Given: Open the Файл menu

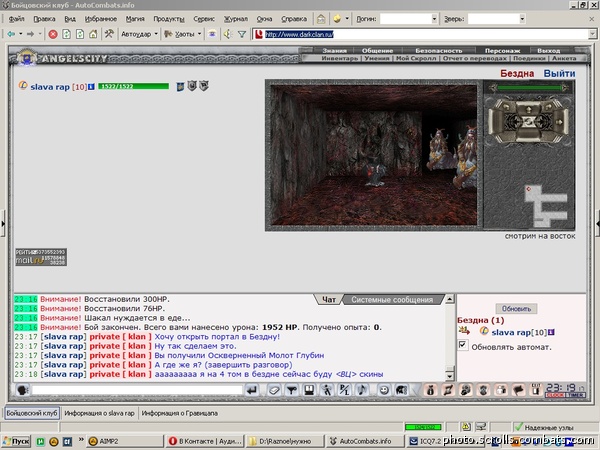Looking at the screenshot, I should [16, 18].
